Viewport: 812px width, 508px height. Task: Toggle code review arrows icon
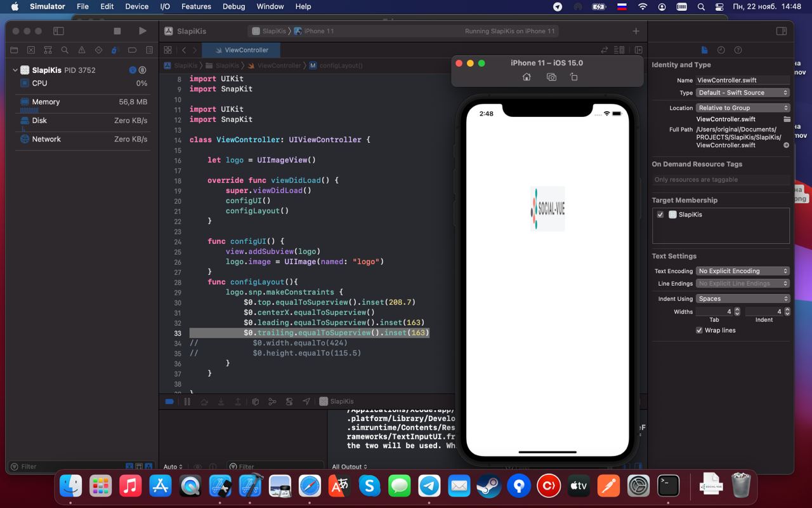(x=605, y=50)
